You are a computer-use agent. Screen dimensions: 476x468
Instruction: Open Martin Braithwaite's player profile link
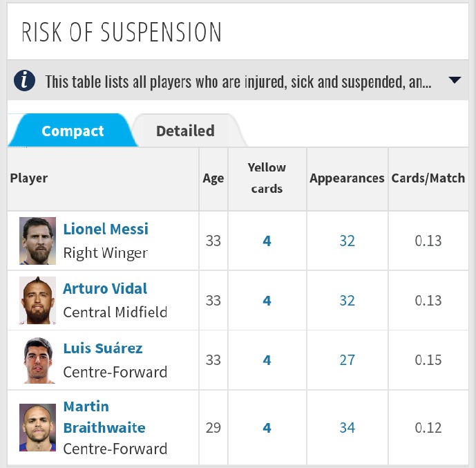pos(104,417)
